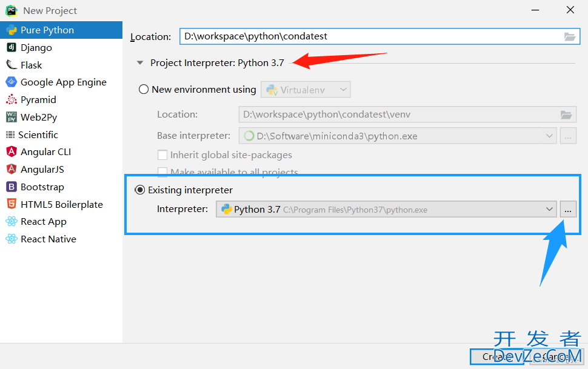Select HTML5 Boilerplate project type
The width and height of the screenshot is (588, 369).
click(x=61, y=204)
